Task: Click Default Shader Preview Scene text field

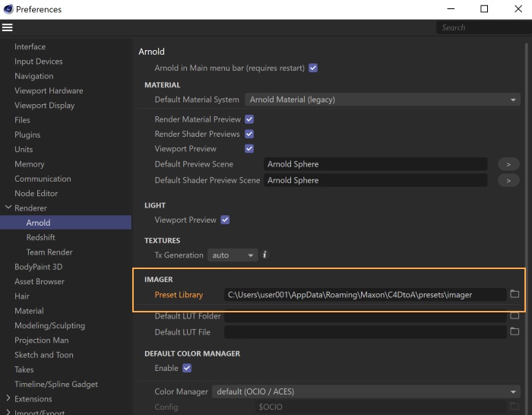Action: (x=375, y=181)
